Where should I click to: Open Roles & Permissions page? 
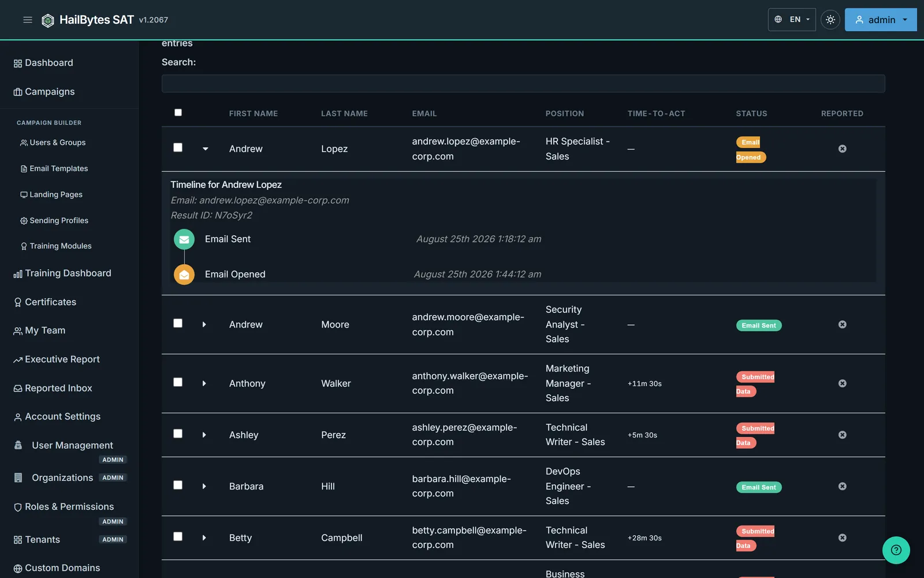pos(64,507)
